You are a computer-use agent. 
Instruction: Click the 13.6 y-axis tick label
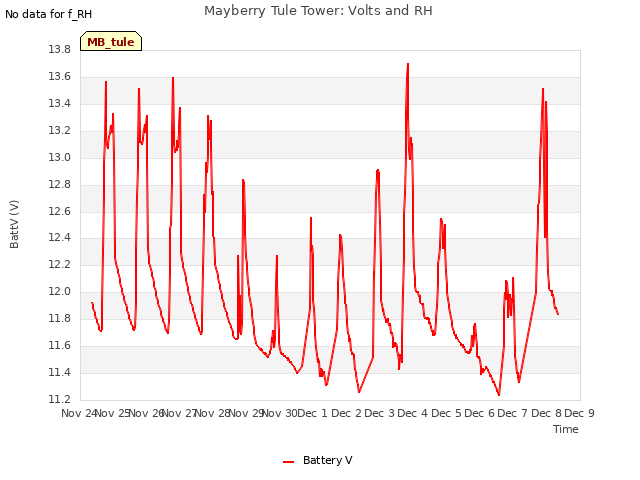(x=60, y=77)
